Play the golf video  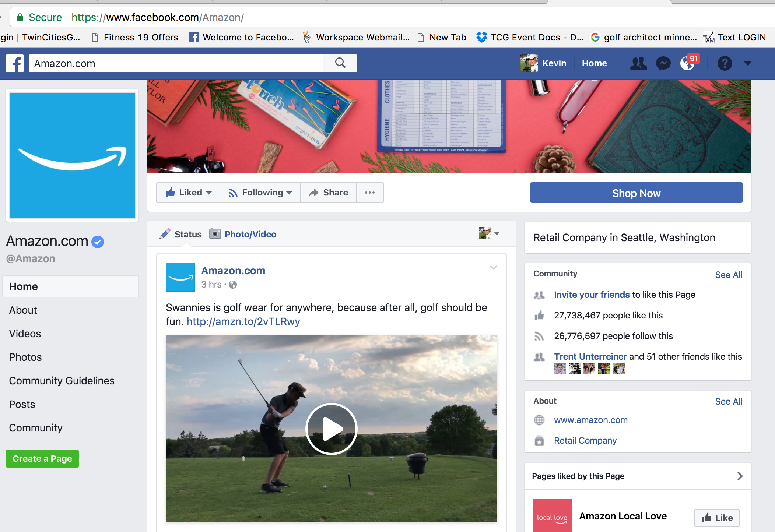pyautogui.click(x=332, y=429)
